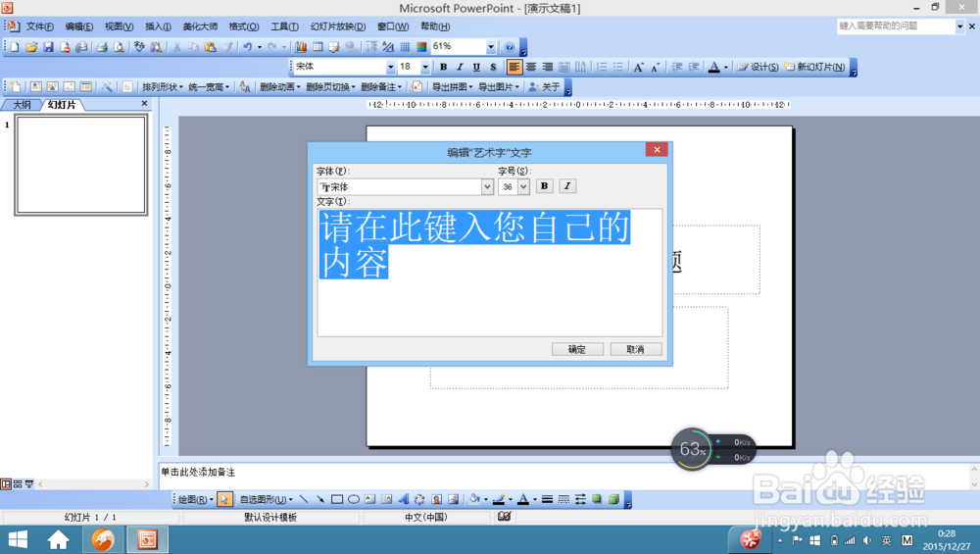Screen dimensions: 980x554
Task: Open the Arrow Style icon
Action: point(580,499)
